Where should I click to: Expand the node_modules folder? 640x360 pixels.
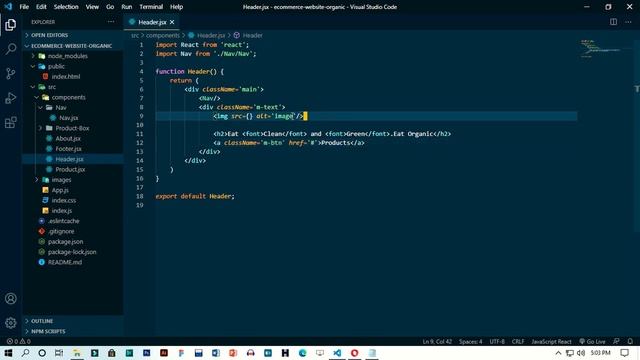point(67,56)
